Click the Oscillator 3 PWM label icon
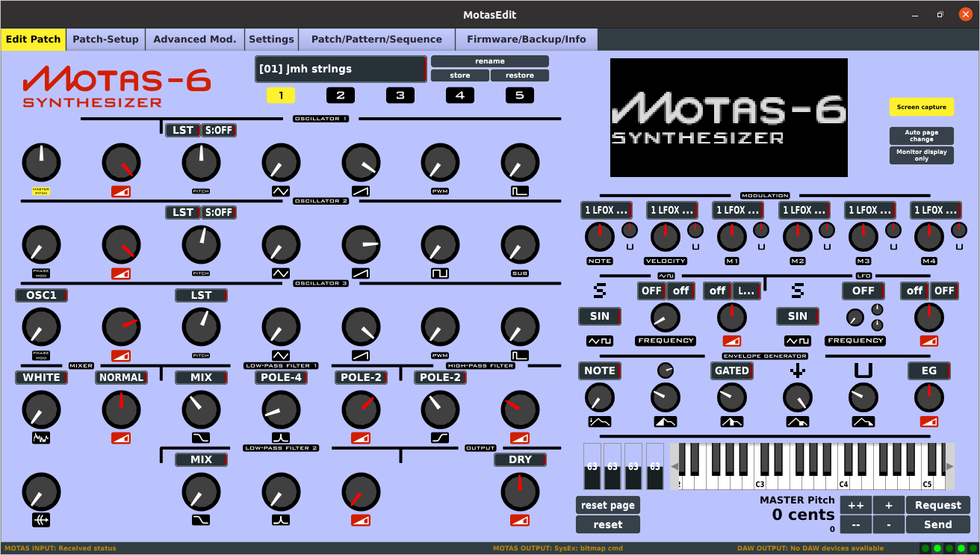 [x=440, y=356]
